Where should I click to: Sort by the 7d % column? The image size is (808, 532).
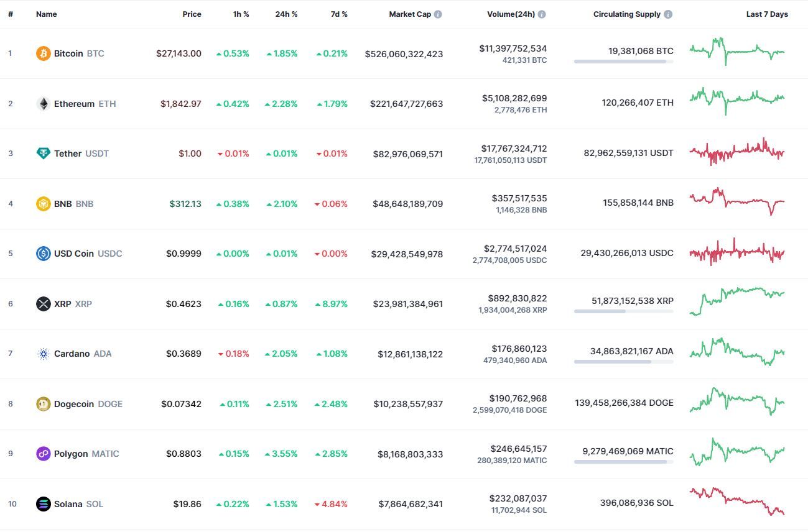pos(338,14)
